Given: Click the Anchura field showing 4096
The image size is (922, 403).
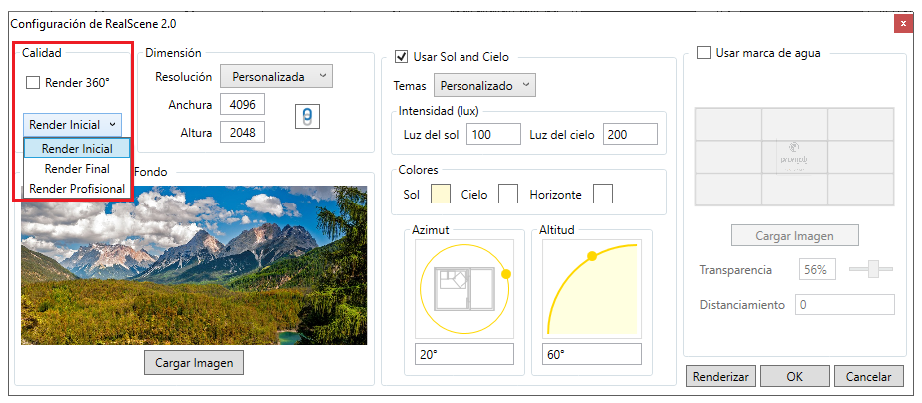Looking at the screenshot, I should [x=242, y=105].
